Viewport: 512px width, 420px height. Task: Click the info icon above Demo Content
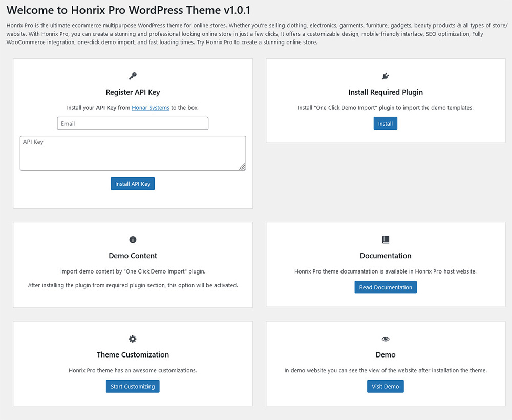[133, 239]
